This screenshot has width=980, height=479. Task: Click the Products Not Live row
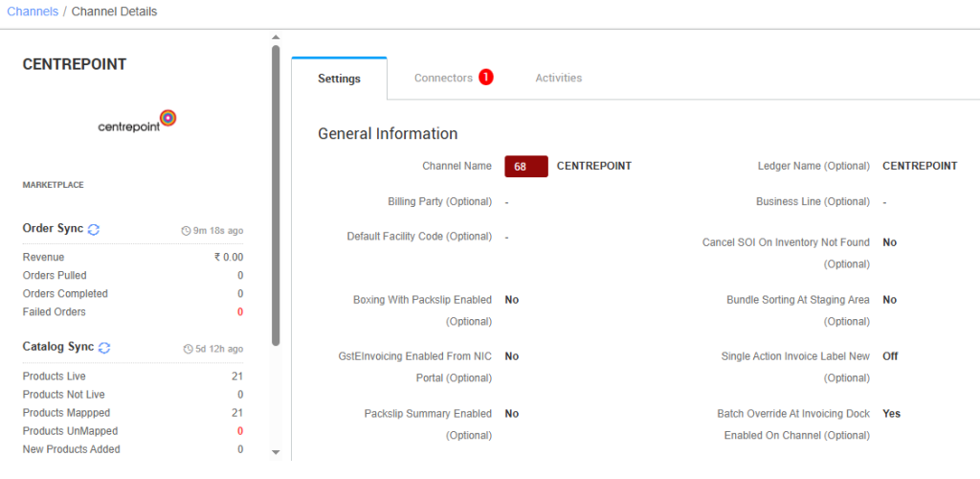[133, 395]
